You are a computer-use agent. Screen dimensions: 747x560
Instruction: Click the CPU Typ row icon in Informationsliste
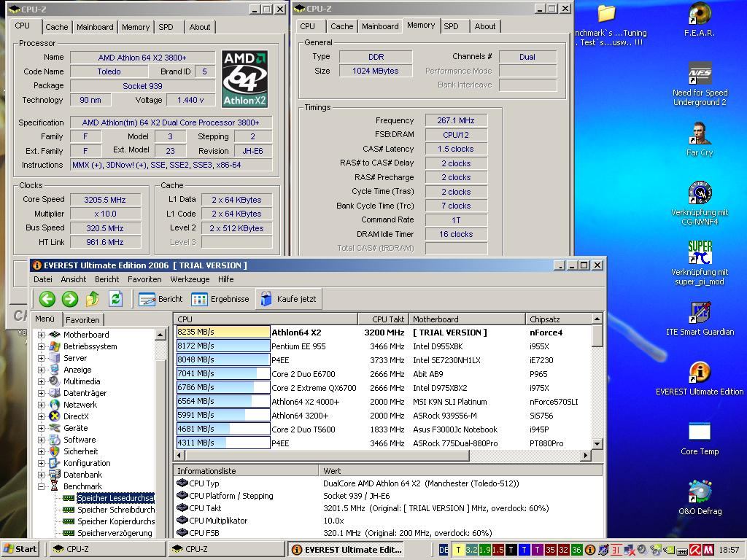tap(182, 483)
